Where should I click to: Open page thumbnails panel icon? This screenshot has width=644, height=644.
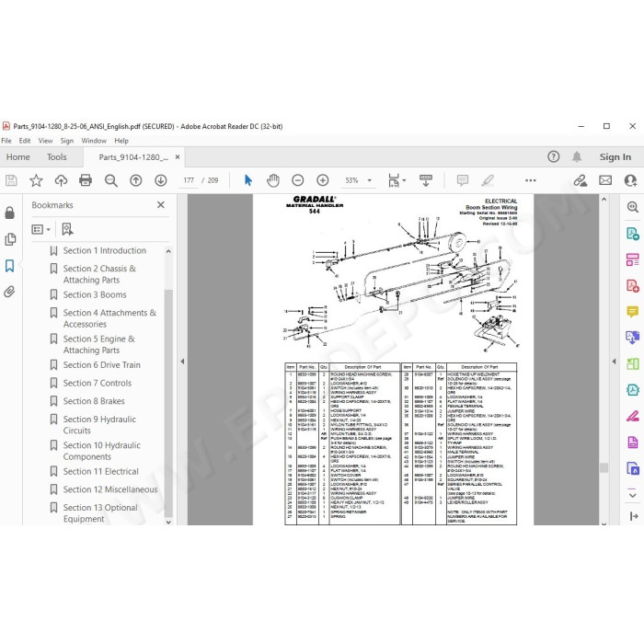pos(10,239)
